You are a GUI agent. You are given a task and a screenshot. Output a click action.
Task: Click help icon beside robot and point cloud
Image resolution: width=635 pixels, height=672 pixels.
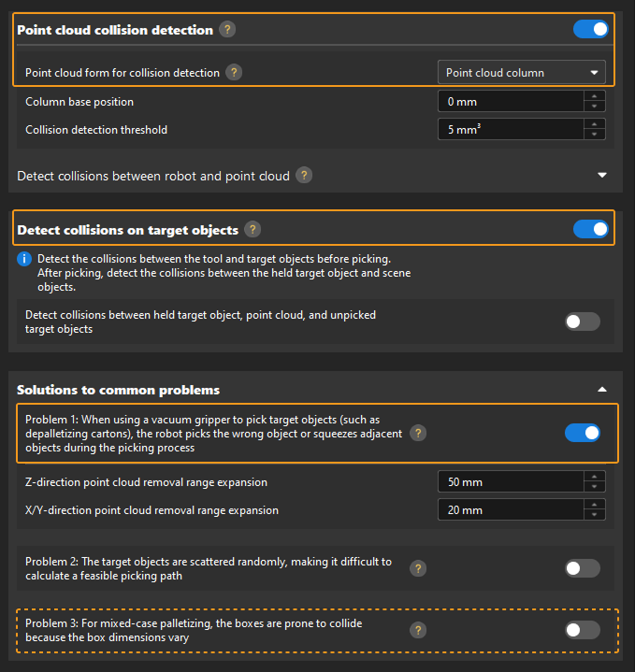pos(304,175)
